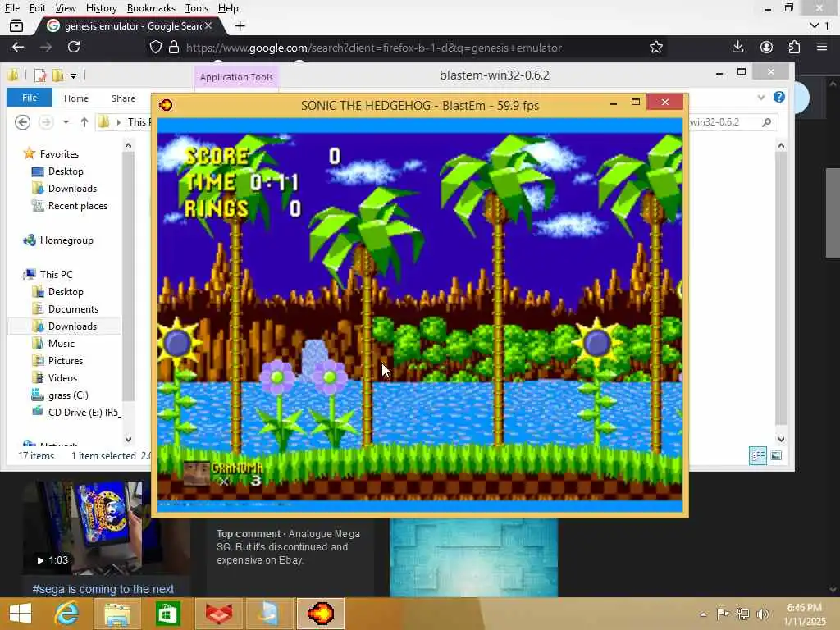Open the Edit menu in Firefox

point(38,8)
